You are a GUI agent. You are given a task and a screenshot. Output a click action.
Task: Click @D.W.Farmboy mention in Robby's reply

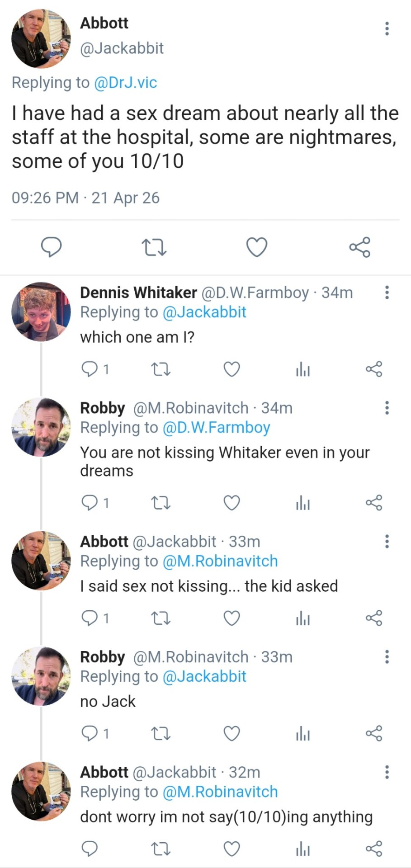pos(216,428)
